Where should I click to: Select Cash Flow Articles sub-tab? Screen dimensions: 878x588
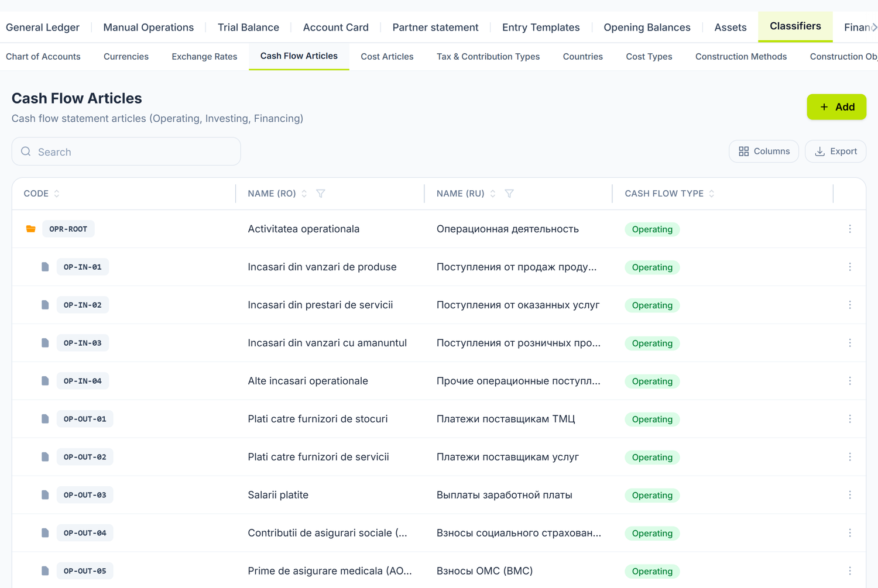point(299,56)
